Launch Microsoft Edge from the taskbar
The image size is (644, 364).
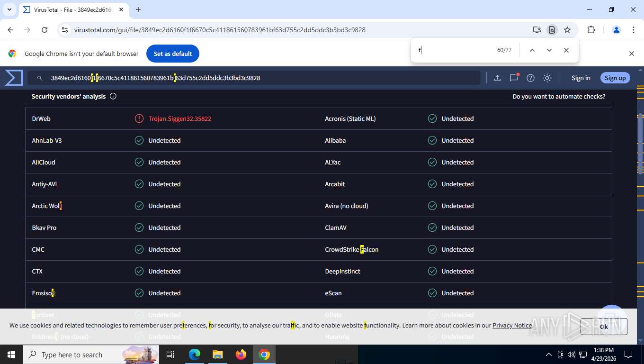(195, 355)
